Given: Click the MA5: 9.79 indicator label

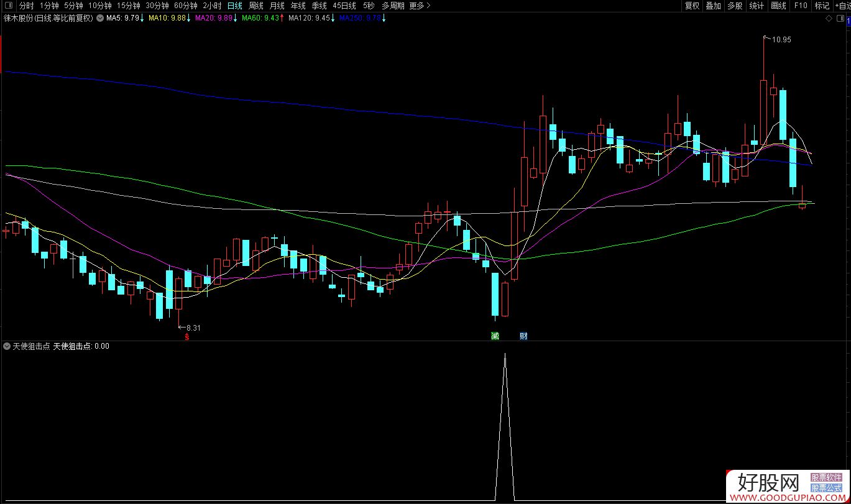Looking at the screenshot, I should coord(125,18).
